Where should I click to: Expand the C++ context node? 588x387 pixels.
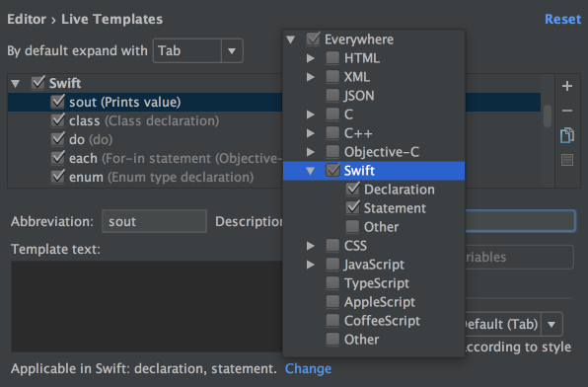point(311,133)
